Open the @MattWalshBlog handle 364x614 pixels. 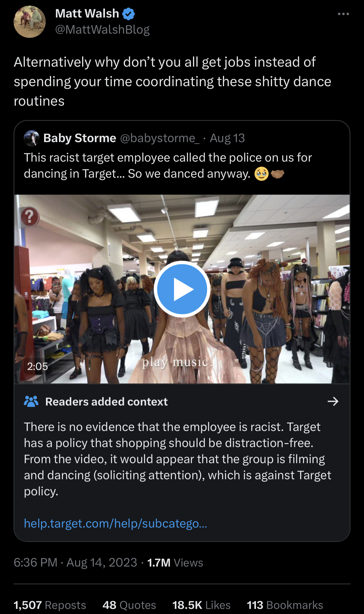(102, 29)
